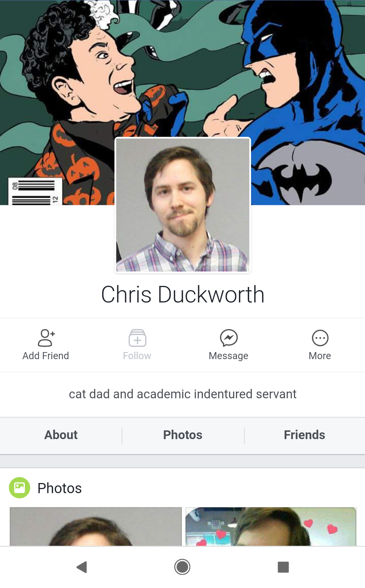Open Messenger chat via Message icon
This screenshot has width=365, height=588.
229,338
